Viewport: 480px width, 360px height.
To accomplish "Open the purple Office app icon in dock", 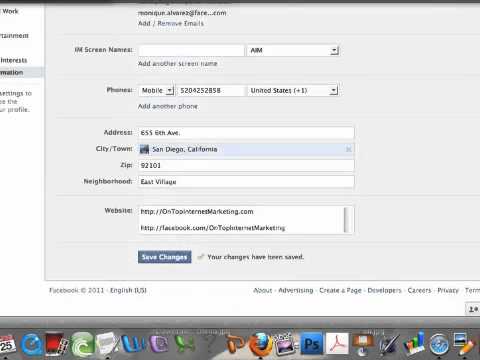I will [159, 344].
